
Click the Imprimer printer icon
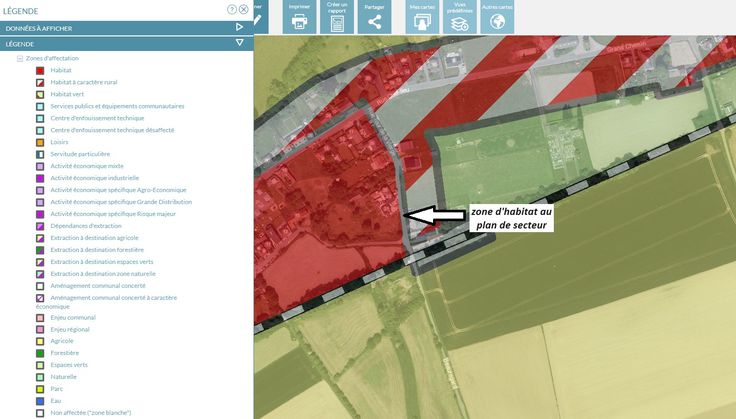click(299, 20)
